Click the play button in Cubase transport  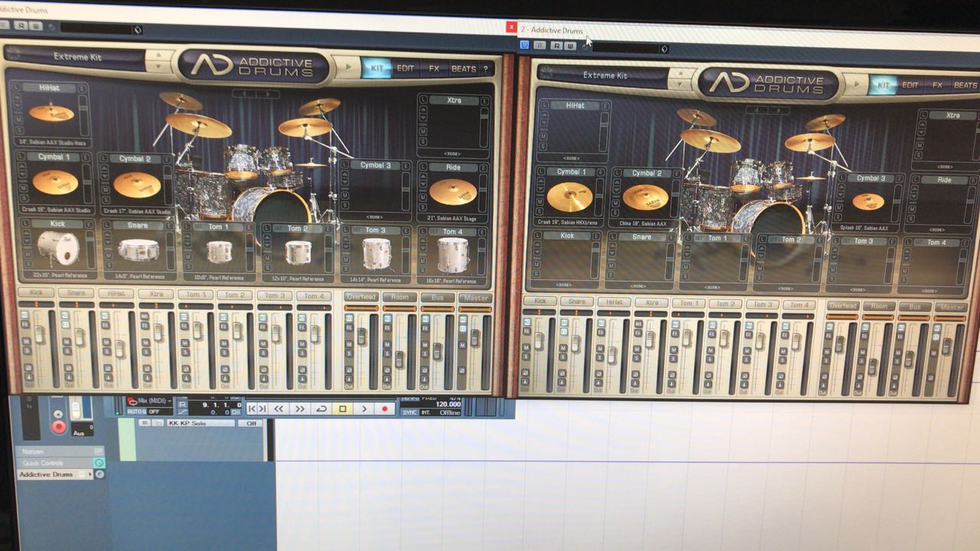[x=364, y=409]
